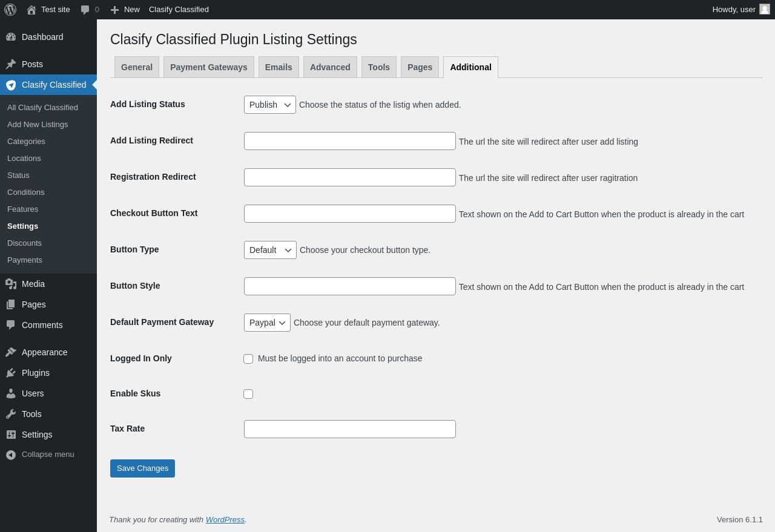Switch to the Tools settings tab
The width and height of the screenshot is (775, 532).
coord(379,67)
